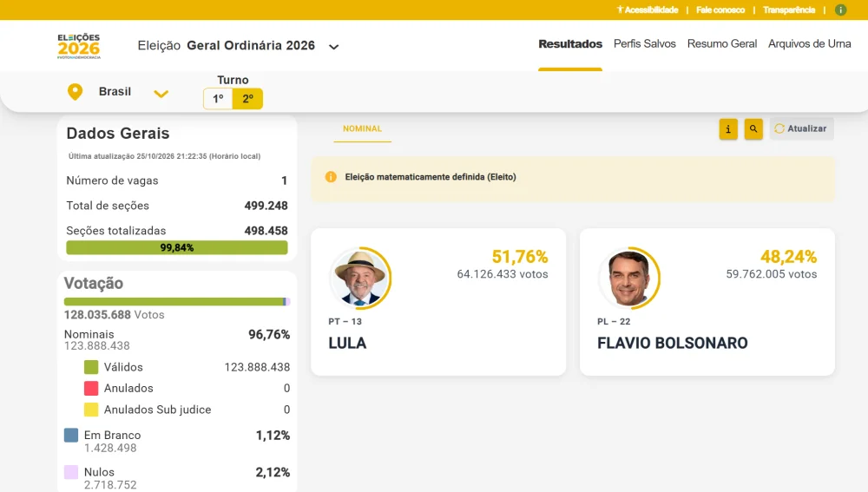
Task: Open the Perfis Salvos tab
Action: pos(644,43)
